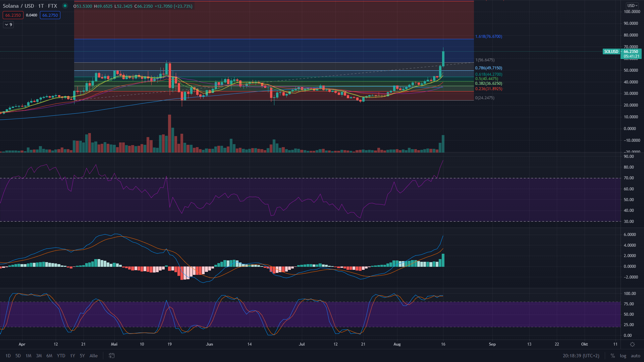This screenshot has height=362, width=644.
Task: Open the USD currency dropdown
Action: 632,6
